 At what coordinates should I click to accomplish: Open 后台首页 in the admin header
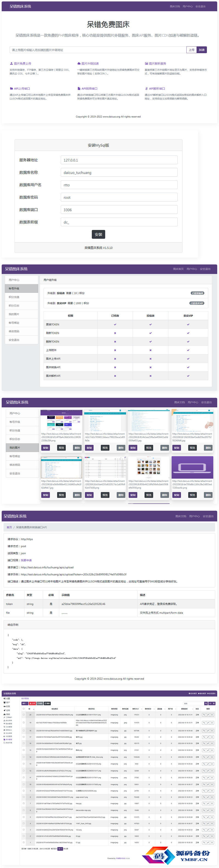coord(193,693)
